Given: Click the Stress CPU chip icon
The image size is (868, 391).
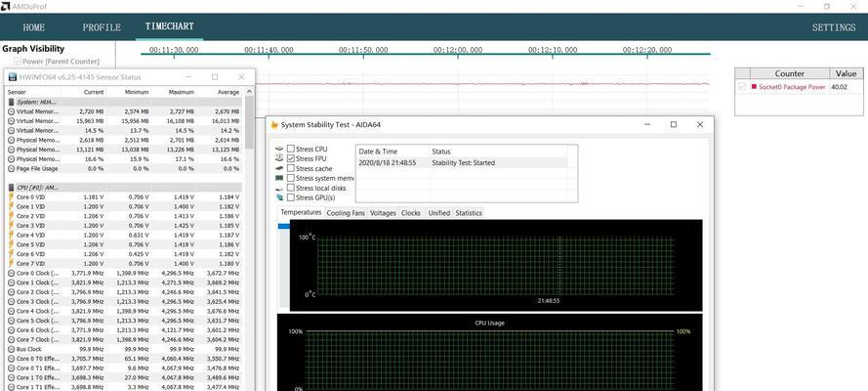Looking at the screenshot, I should 279,149.
